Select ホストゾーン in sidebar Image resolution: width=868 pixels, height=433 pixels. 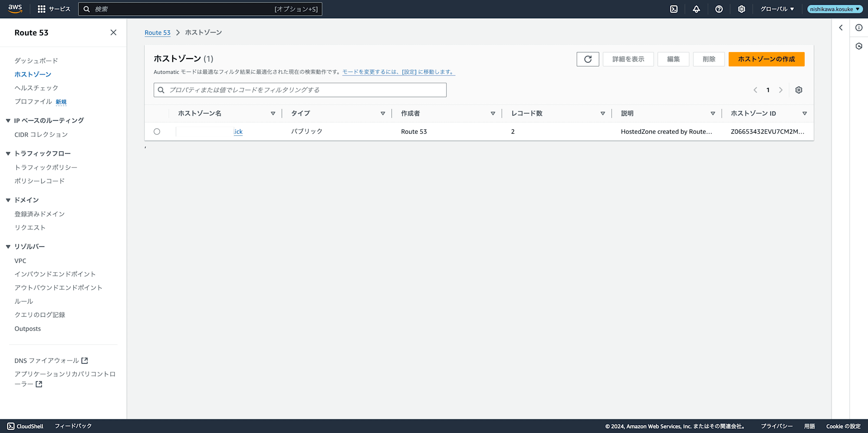coord(33,74)
